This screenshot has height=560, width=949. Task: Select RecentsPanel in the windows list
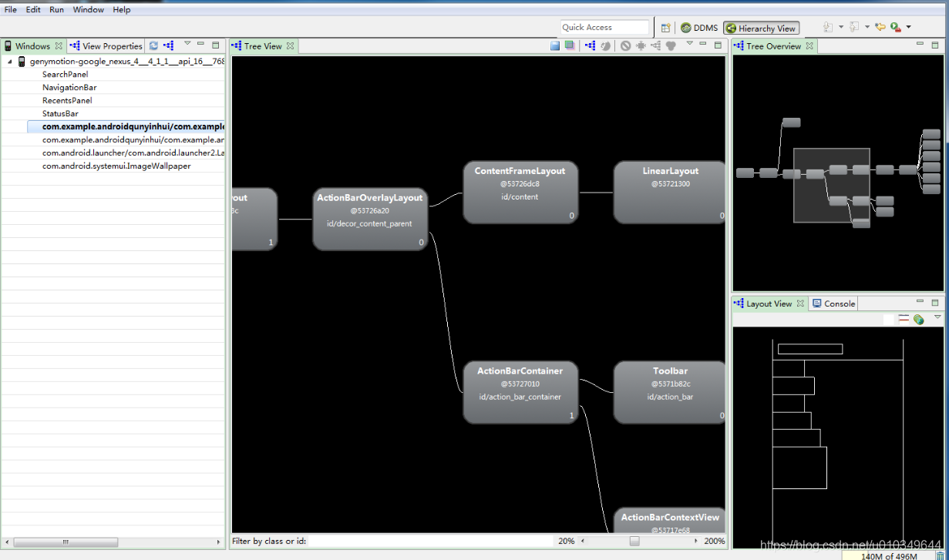[67, 101]
